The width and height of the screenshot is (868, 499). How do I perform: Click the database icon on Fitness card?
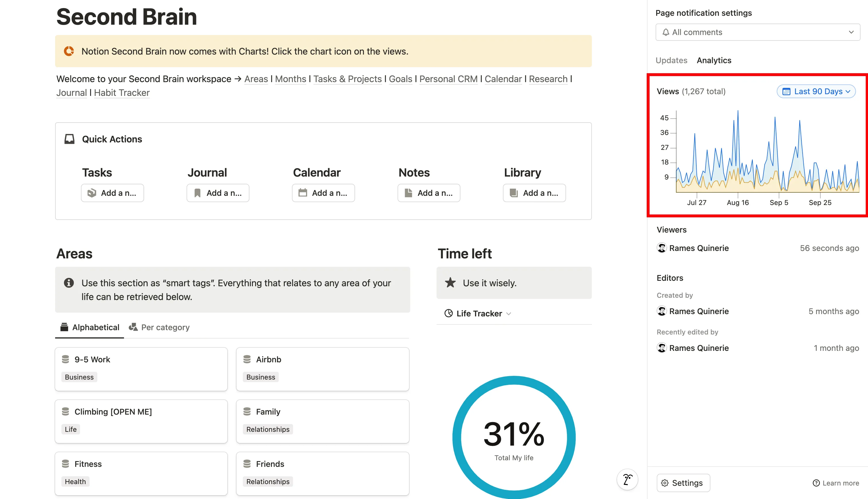pyautogui.click(x=65, y=464)
